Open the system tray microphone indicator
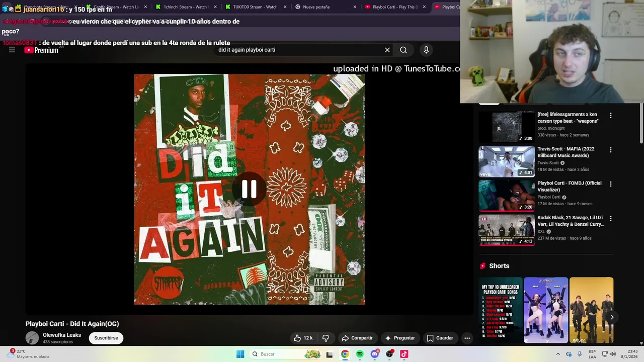 (x=580, y=354)
